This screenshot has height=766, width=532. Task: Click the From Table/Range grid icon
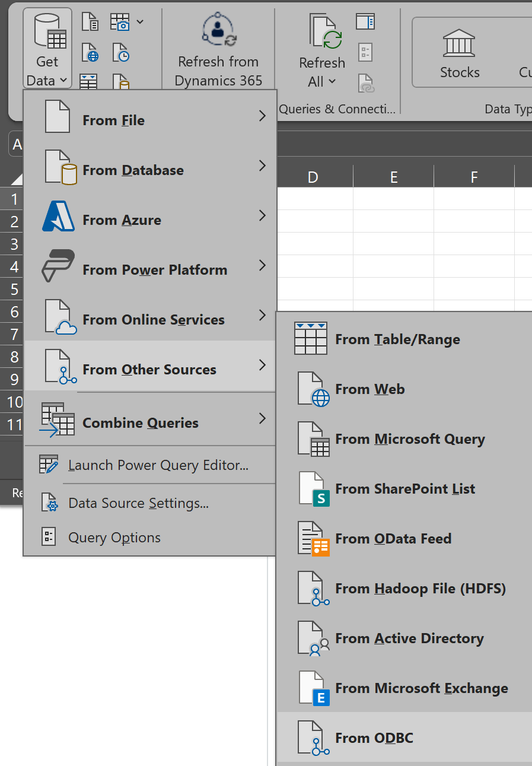click(311, 339)
